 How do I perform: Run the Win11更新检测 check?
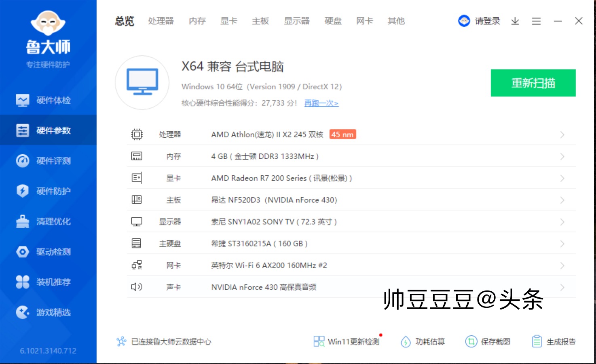pyautogui.click(x=347, y=341)
